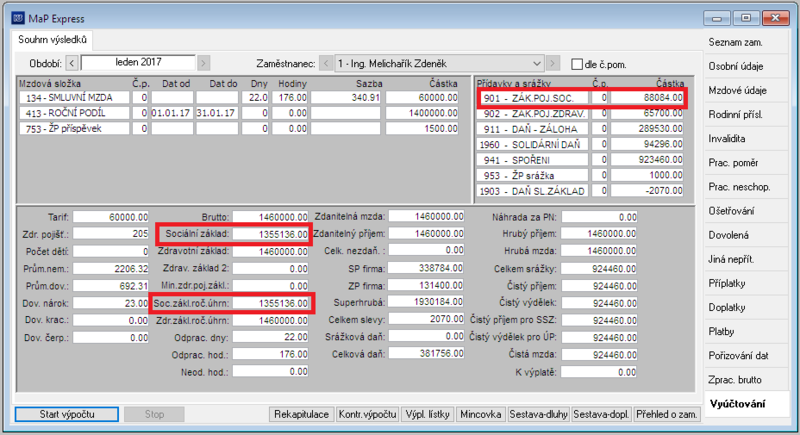Screen dimensions: 800x435
Task: Click the Čistá mzda value field
Action: coord(599,355)
